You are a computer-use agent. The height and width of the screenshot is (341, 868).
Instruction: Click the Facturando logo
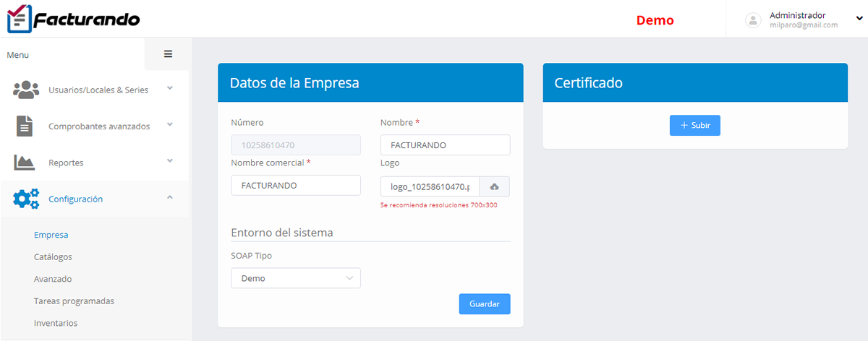click(x=73, y=19)
